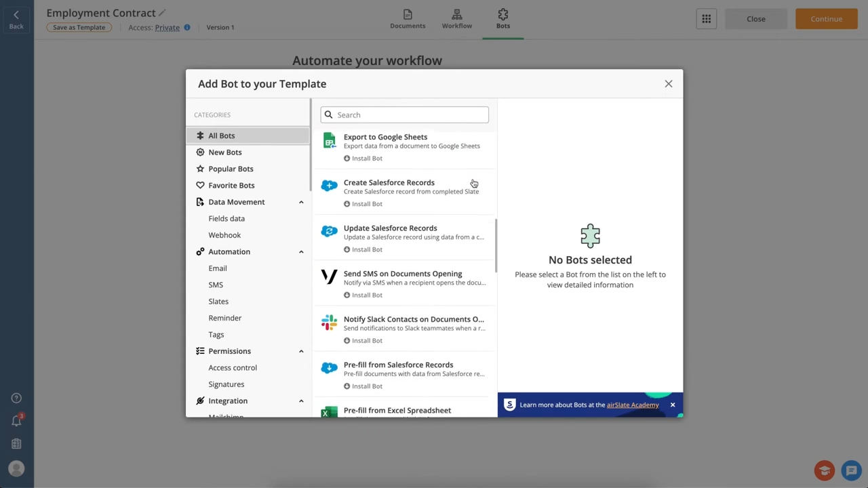Screen dimensions: 868x488
Task: Click the Close button in header
Action: pos(756,19)
